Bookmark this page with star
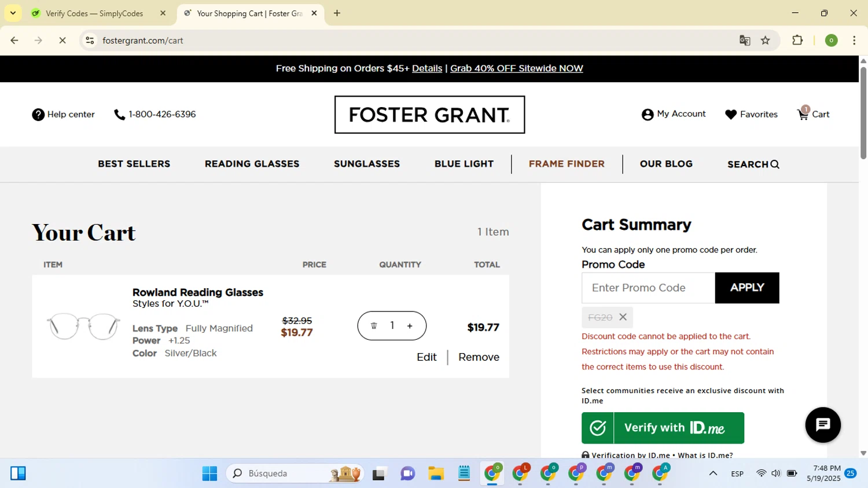Screen dimensions: 868x488 click(x=766, y=41)
